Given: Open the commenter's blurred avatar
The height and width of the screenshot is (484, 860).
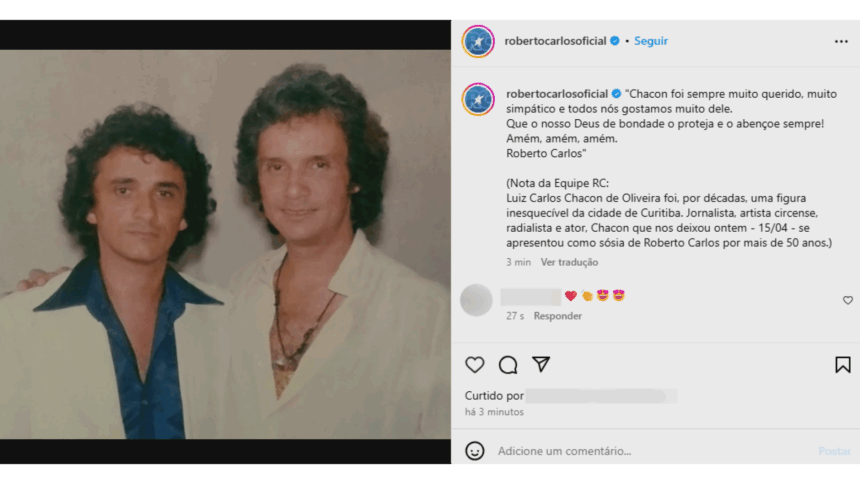Looking at the screenshot, I should pos(476,300).
